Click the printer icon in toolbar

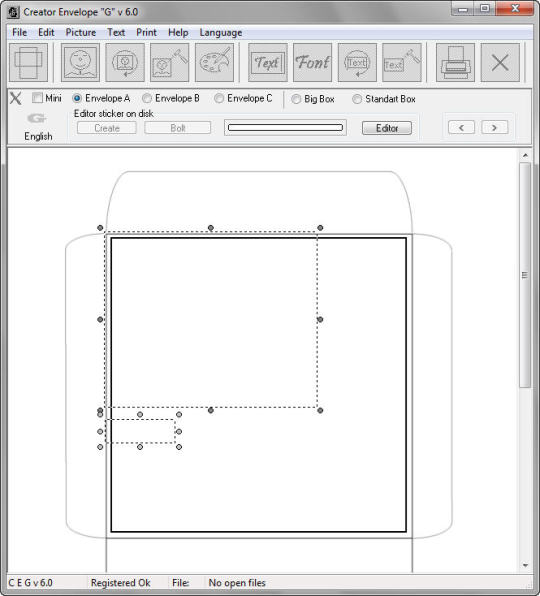(x=455, y=62)
